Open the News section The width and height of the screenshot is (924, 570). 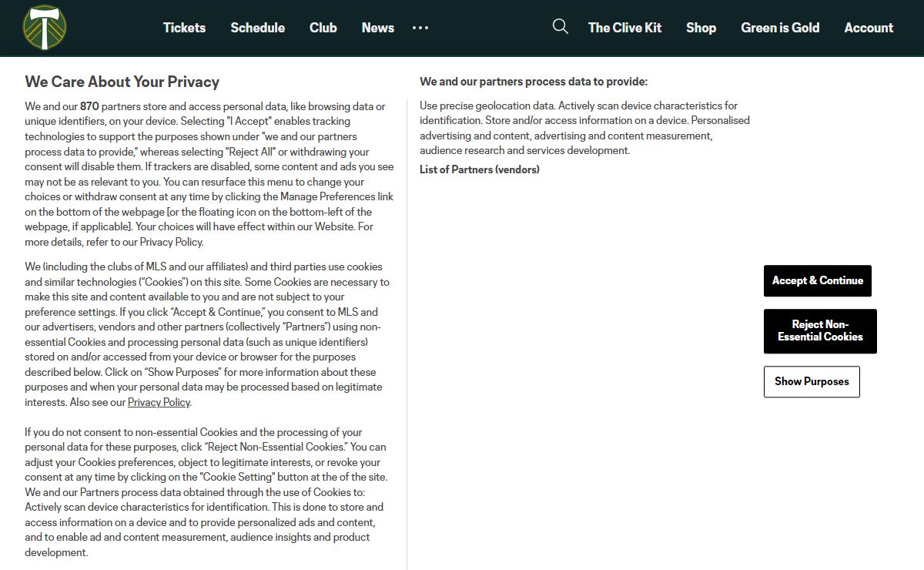click(378, 28)
